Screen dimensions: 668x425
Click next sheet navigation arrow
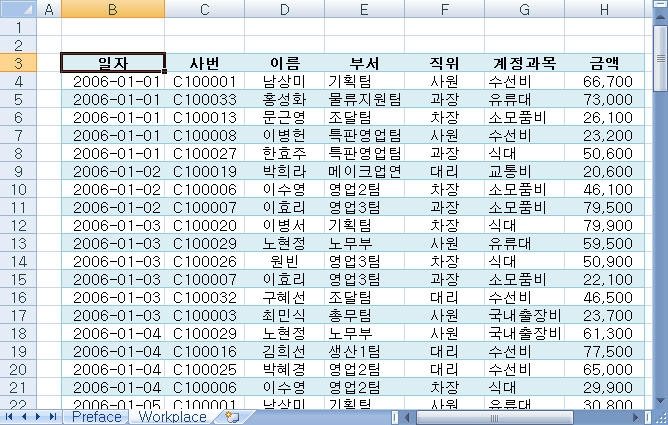[x=38, y=417]
